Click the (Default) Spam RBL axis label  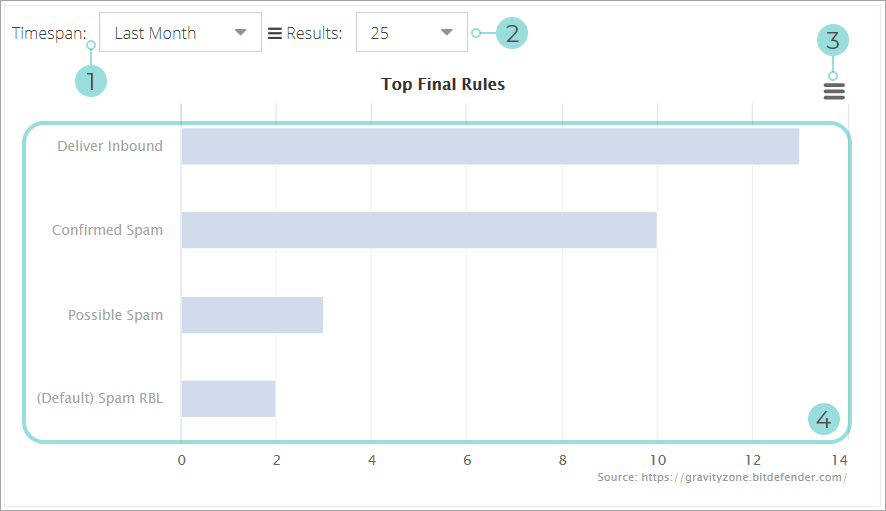pyautogui.click(x=99, y=399)
